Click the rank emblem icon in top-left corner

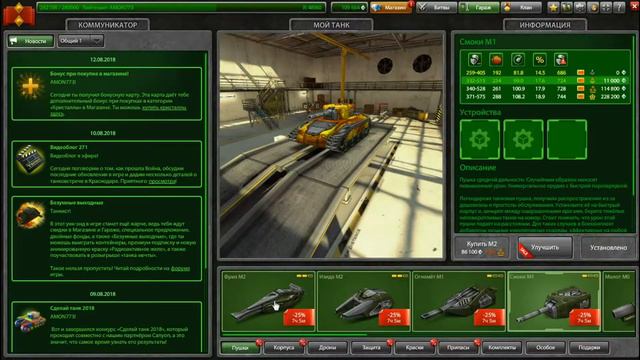click(x=19, y=14)
